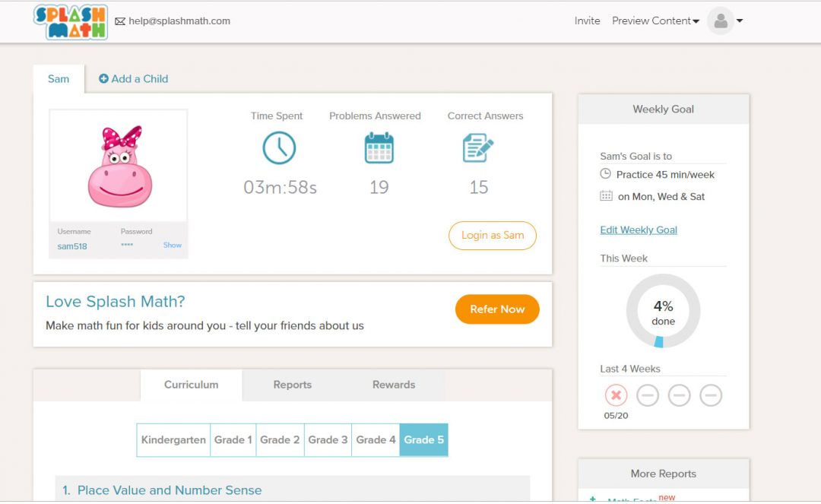Click the Time Spent clock icon
Image resolution: width=821 pixels, height=504 pixels.
pyautogui.click(x=279, y=147)
